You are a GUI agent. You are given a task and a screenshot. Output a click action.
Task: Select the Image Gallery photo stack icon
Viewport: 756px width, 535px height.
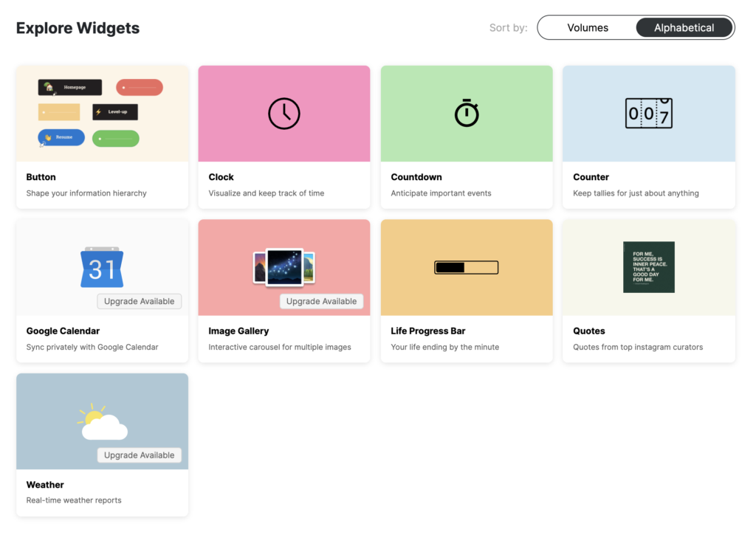tap(283, 267)
